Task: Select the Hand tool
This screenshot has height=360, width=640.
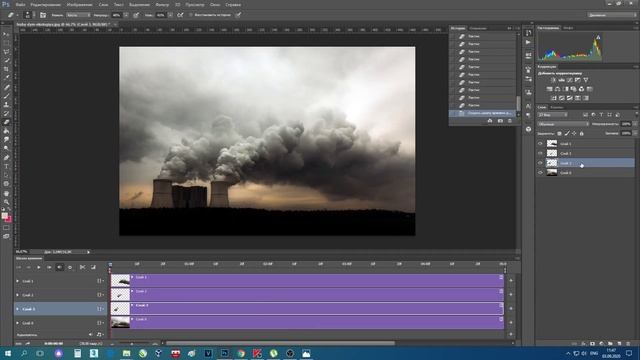Action: coord(6,193)
